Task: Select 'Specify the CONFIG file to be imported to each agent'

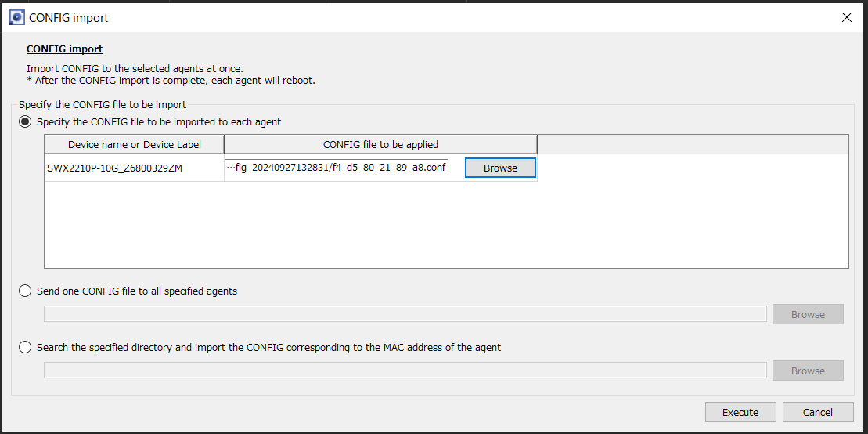Action: (x=26, y=121)
